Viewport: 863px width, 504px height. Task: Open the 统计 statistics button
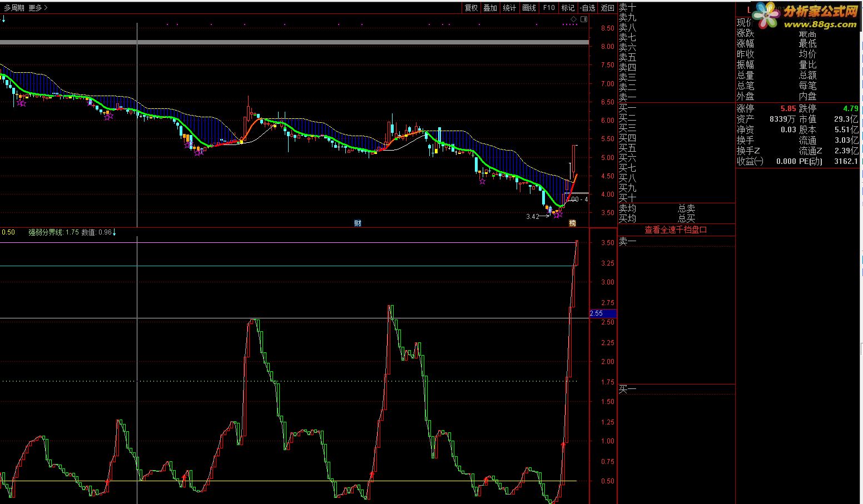[509, 8]
